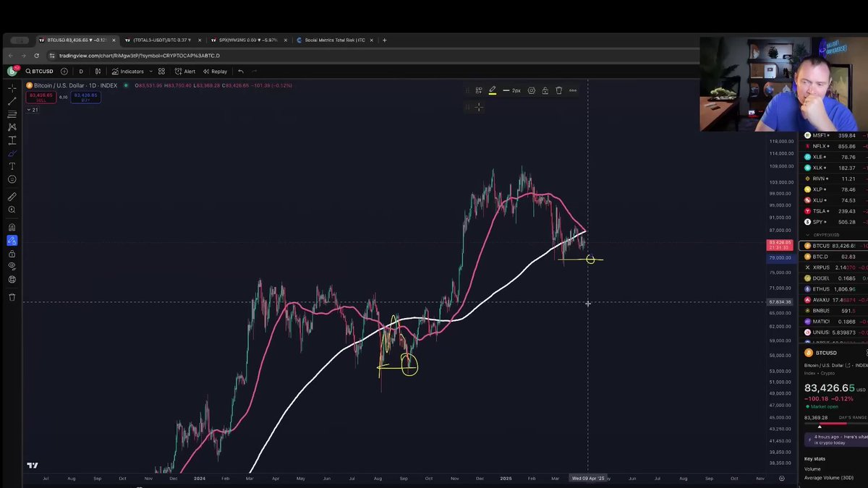Undo the last chart action
The image size is (868, 488).
[241, 72]
